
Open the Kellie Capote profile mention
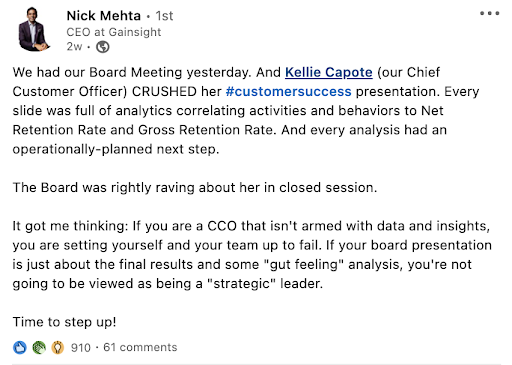pyautogui.click(x=329, y=72)
